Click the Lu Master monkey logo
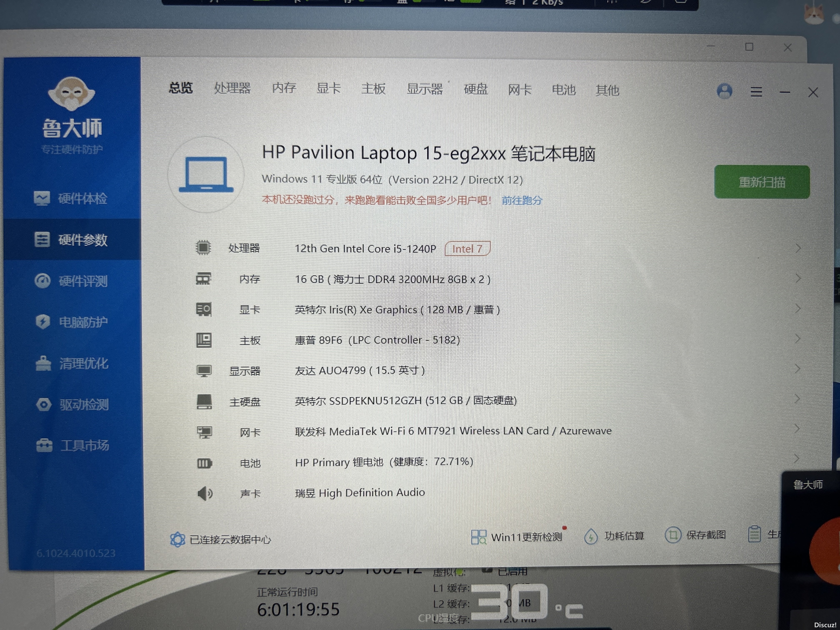 [x=71, y=94]
